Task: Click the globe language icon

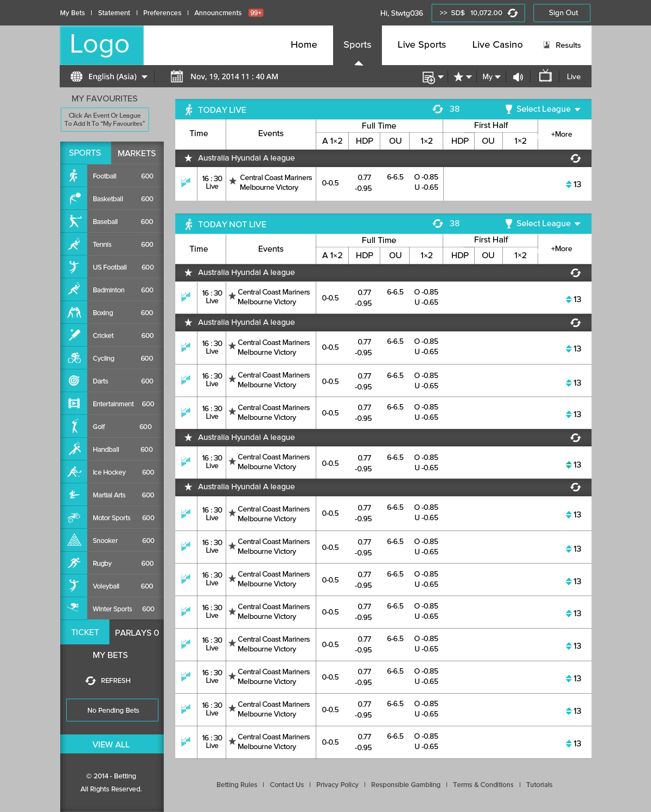Action: 76,76
